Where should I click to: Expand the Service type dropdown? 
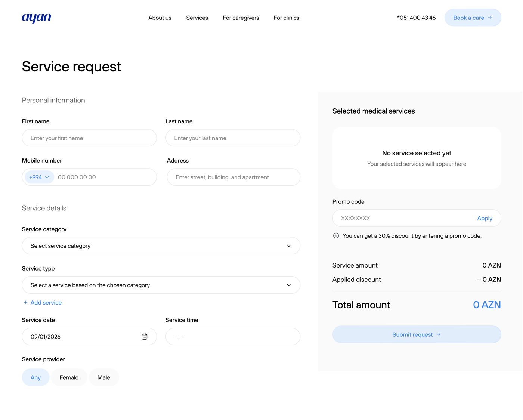click(161, 285)
